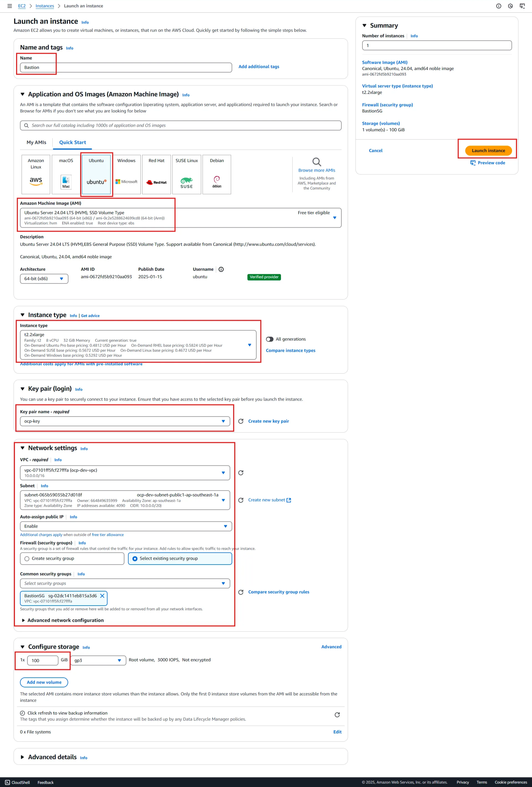Refresh the VPC list icon

241,473
